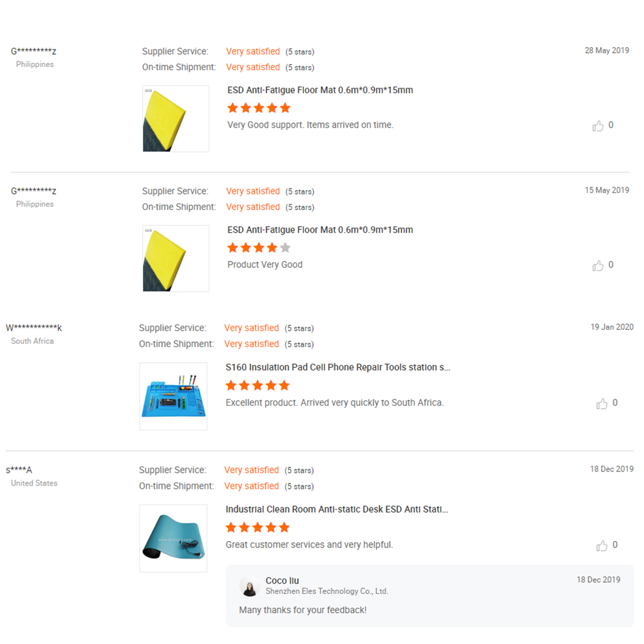
Task: Like the Industrial Clean Room mat review
Action: [x=601, y=545]
